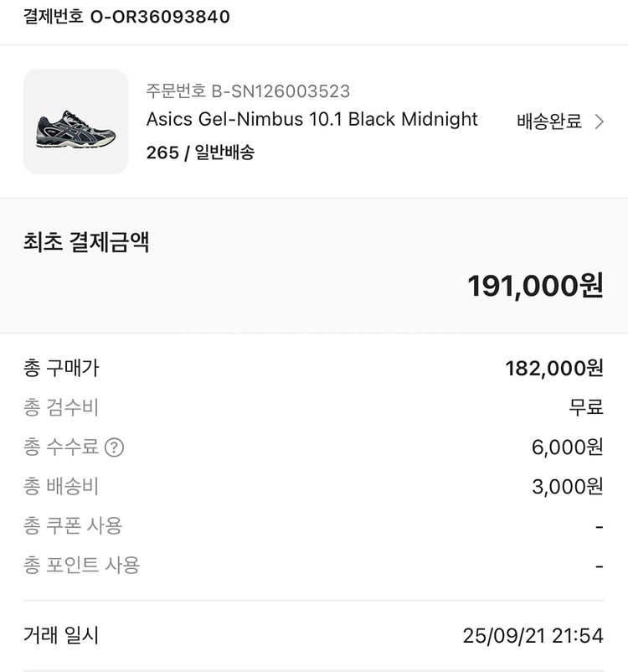This screenshot has height=672, width=628.
Task: Tap the 배송완료 delivery status text
Action: click(549, 121)
